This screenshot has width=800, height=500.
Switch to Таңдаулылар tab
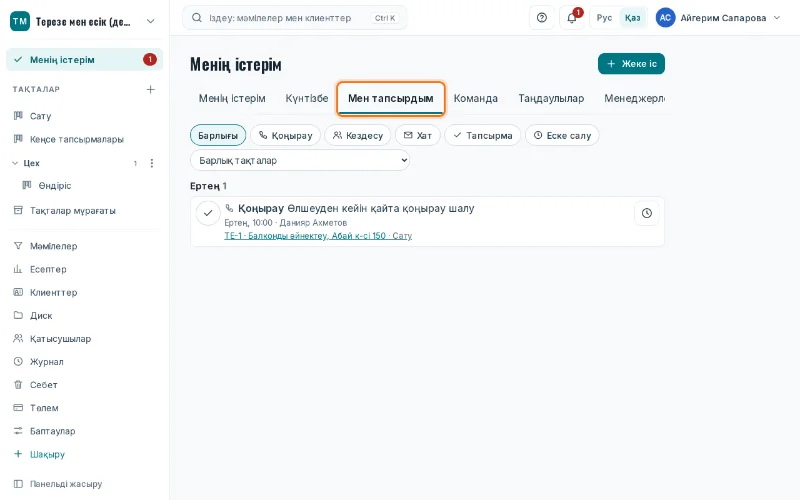point(551,98)
